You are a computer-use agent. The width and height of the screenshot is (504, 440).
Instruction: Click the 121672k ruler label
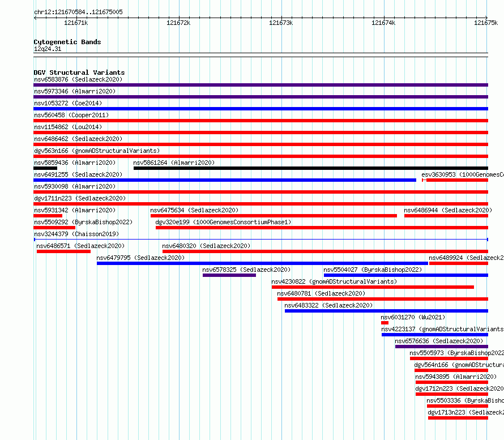click(178, 23)
